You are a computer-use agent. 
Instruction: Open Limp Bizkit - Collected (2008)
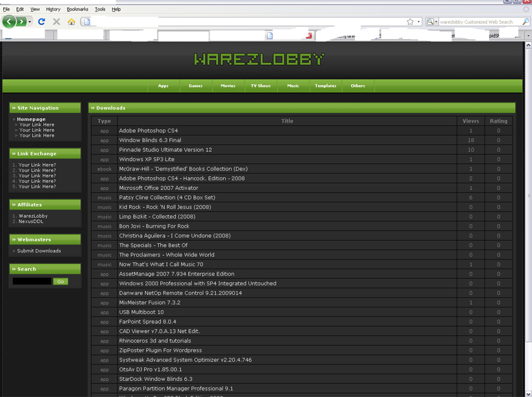click(x=157, y=217)
